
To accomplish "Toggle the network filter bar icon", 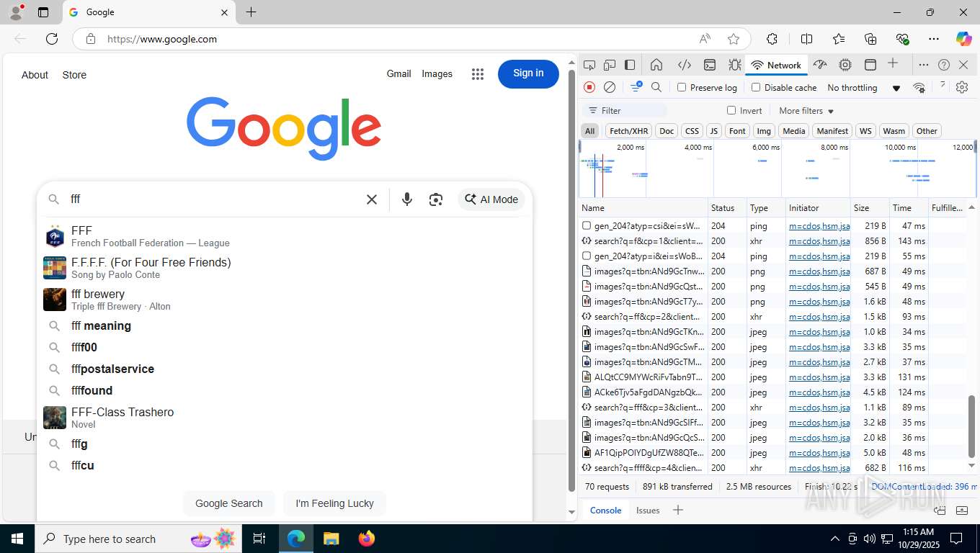I will [x=636, y=87].
